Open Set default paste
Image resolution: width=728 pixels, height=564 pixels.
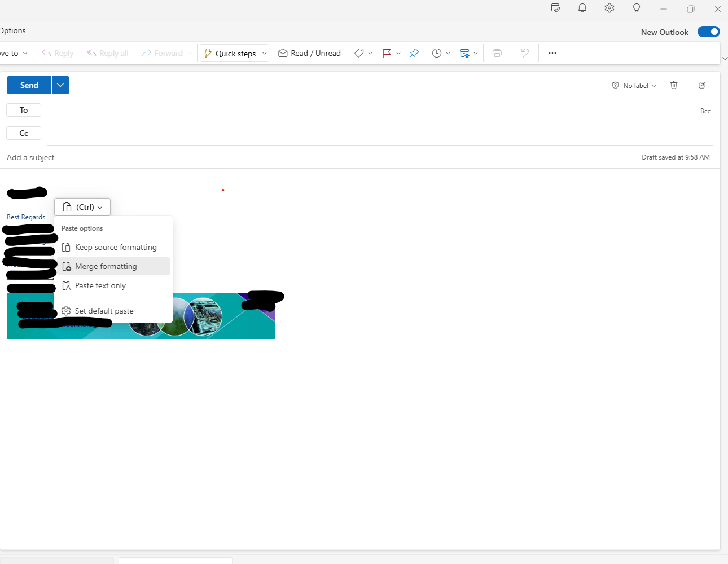tap(113, 311)
